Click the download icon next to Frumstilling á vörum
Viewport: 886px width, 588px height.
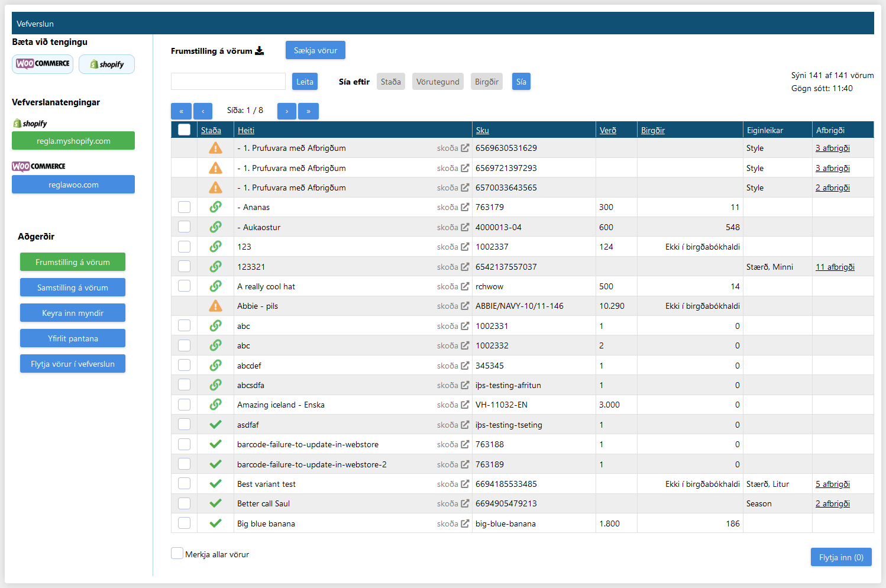click(x=259, y=51)
